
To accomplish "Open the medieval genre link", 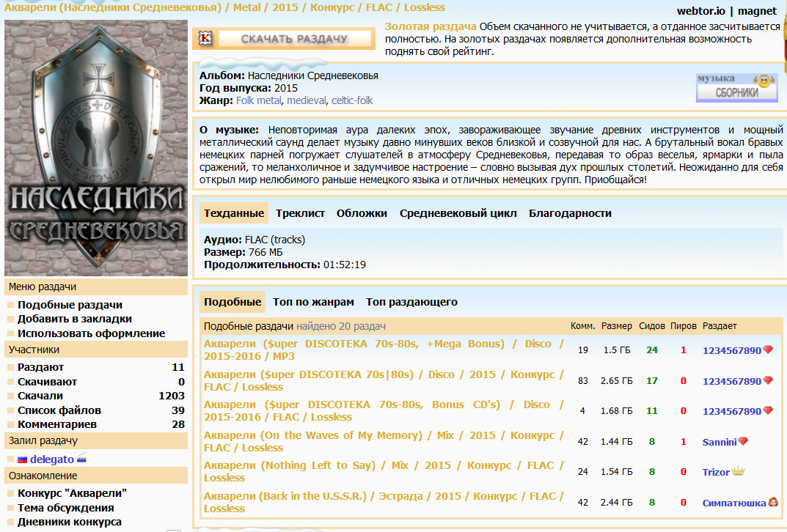I will click(x=306, y=100).
